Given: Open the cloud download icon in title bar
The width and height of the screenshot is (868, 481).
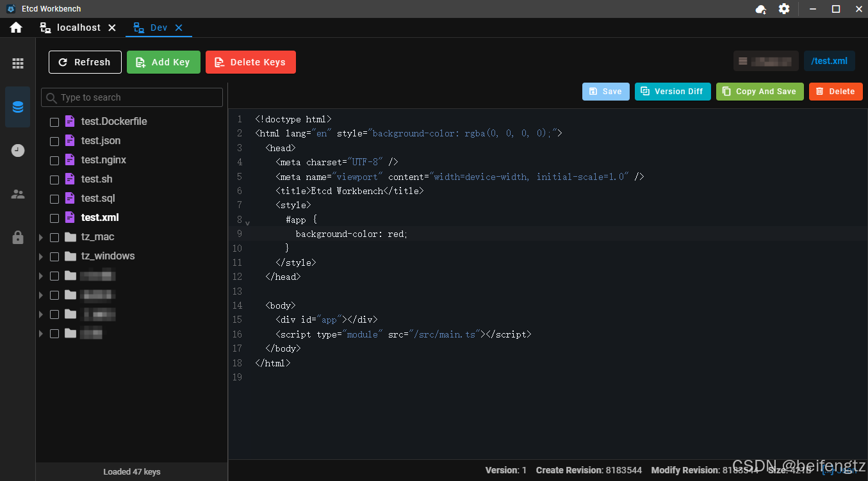Looking at the screenshot, I should pyautogui.click(x=761, y=9).
